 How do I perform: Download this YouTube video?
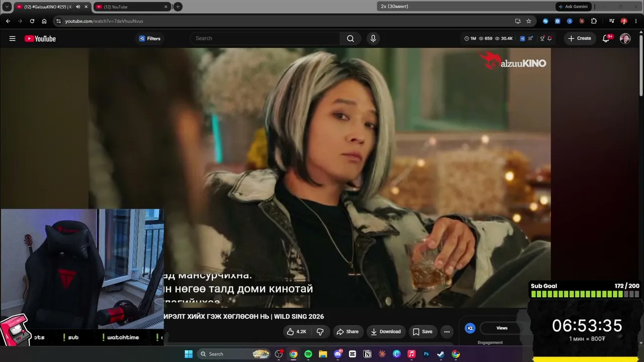386,332
